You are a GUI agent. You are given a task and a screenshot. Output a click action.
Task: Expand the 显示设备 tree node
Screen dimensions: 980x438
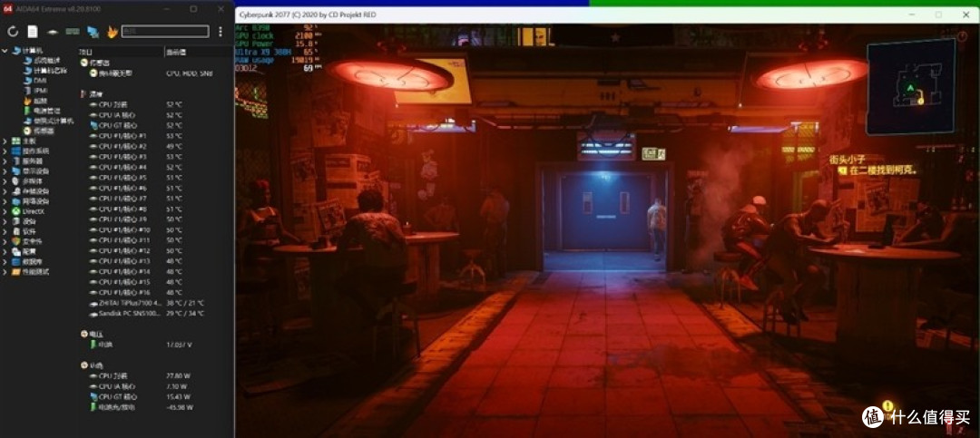point(5,171)
